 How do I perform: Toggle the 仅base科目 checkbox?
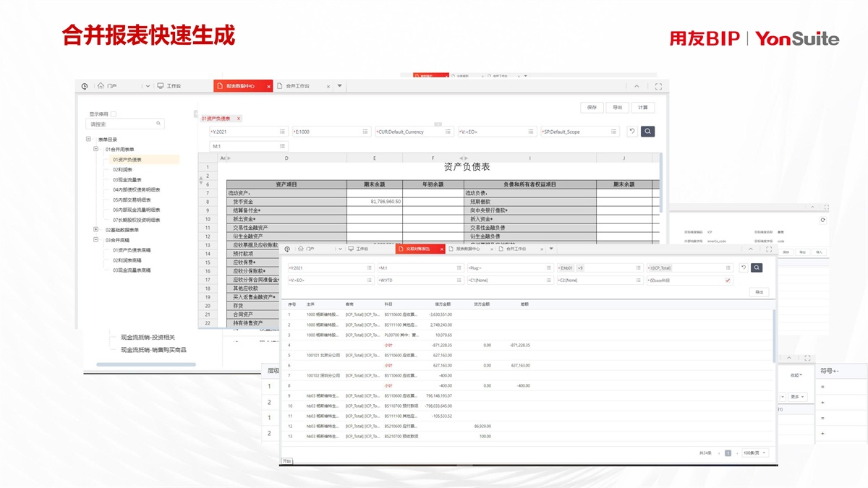pyautogui.click(x=728, y=280)
